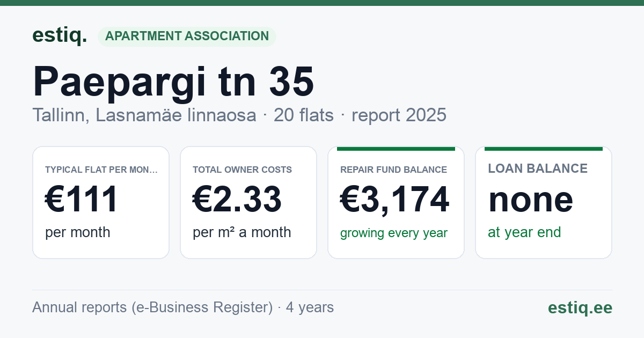Image resolution: width=644 pixels, height=338 pixels.
Task: Click the €3,174 value
Action: (394, 199)
